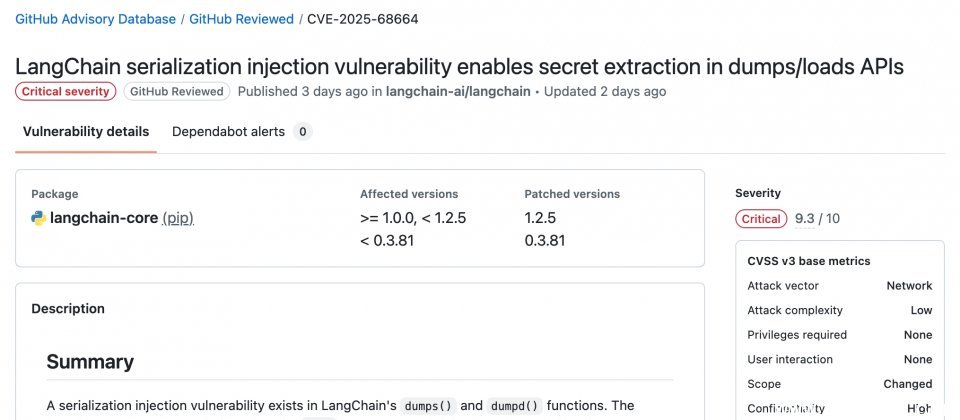
Task: Click the patched version 1.2.5
Action: tap(541, 218)
